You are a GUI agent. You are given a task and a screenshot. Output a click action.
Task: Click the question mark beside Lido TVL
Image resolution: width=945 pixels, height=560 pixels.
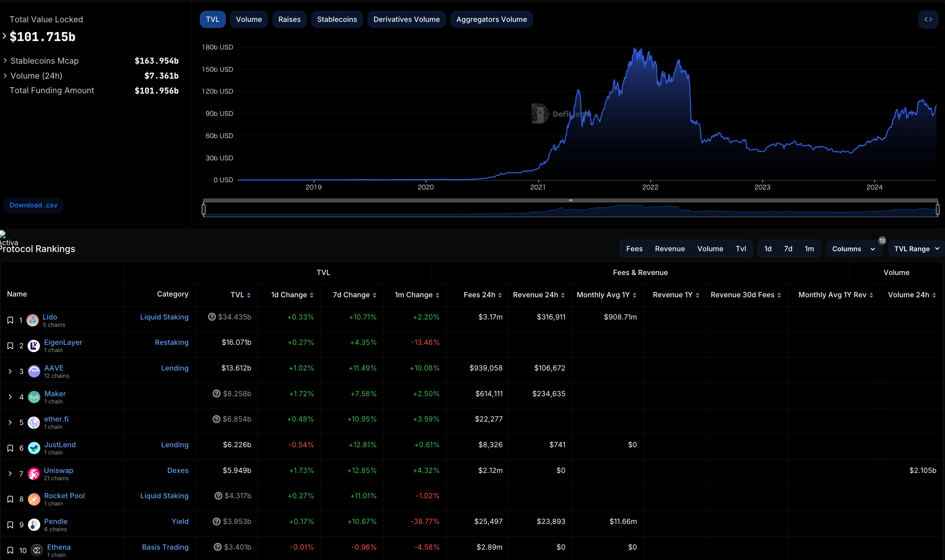pos(212,317)
